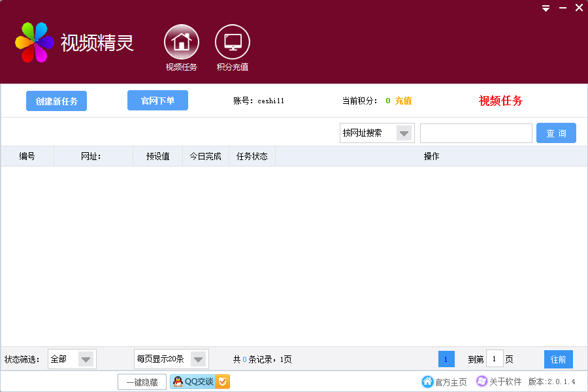Click the 往前 go button
Image resolution: width=588 pixels, height=392 pixels.
559,359
